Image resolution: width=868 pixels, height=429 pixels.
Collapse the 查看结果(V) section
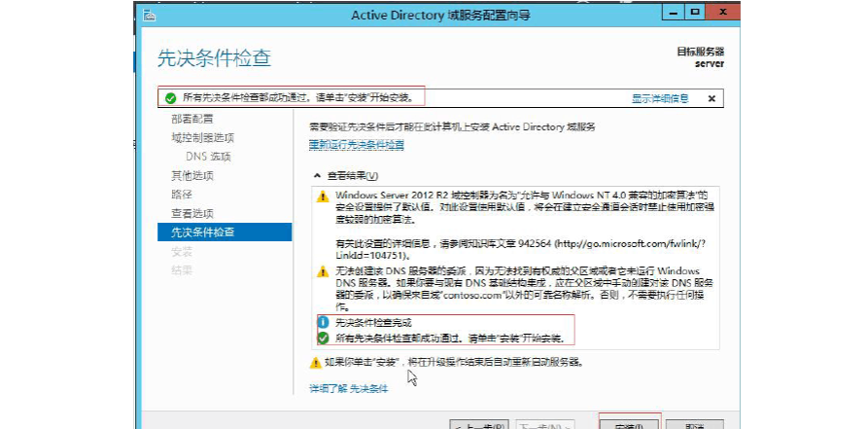point(315,176)
